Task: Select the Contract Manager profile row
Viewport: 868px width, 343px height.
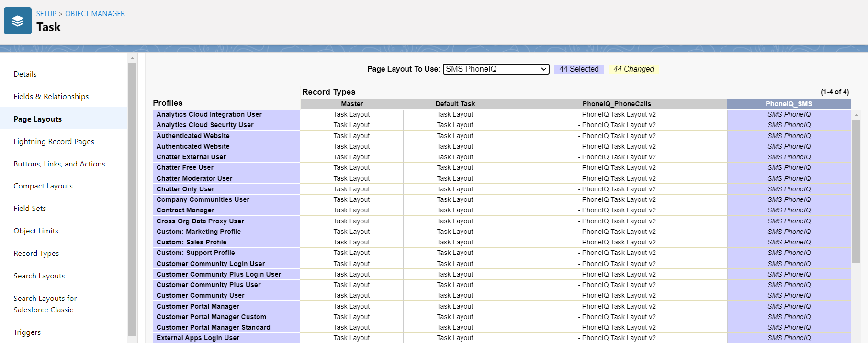Action: pyautogui.click(x=185, y=210)
